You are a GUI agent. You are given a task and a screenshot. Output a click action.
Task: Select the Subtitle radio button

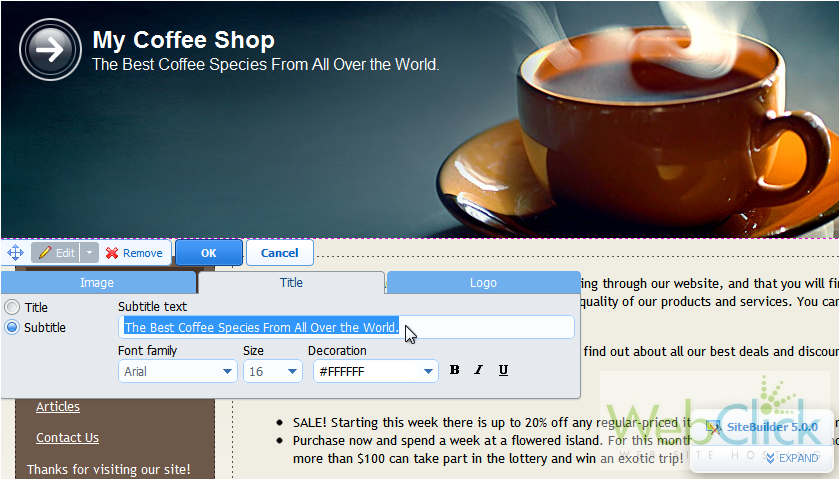pos(12,327)
